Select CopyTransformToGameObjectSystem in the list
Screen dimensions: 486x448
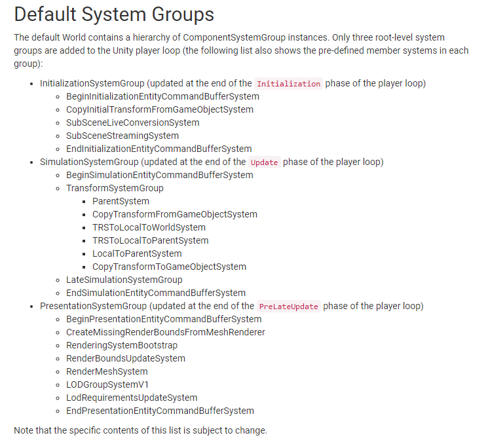click(169, 267)
